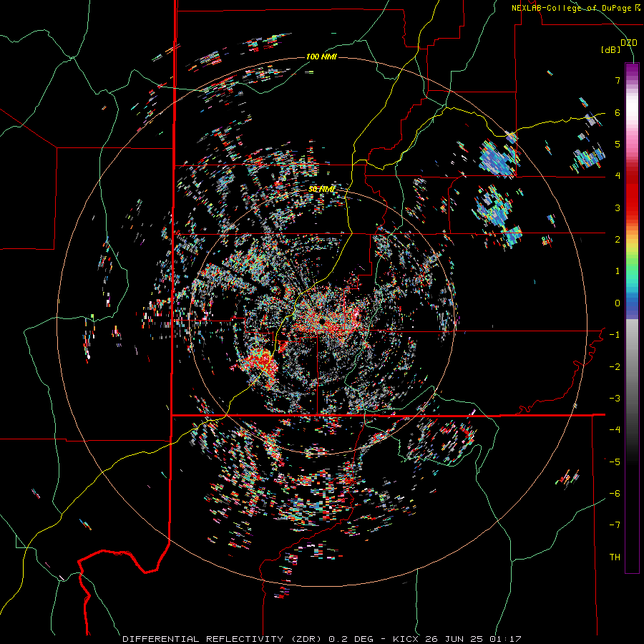Click the -3 dB label on color scale

(615, 399)
